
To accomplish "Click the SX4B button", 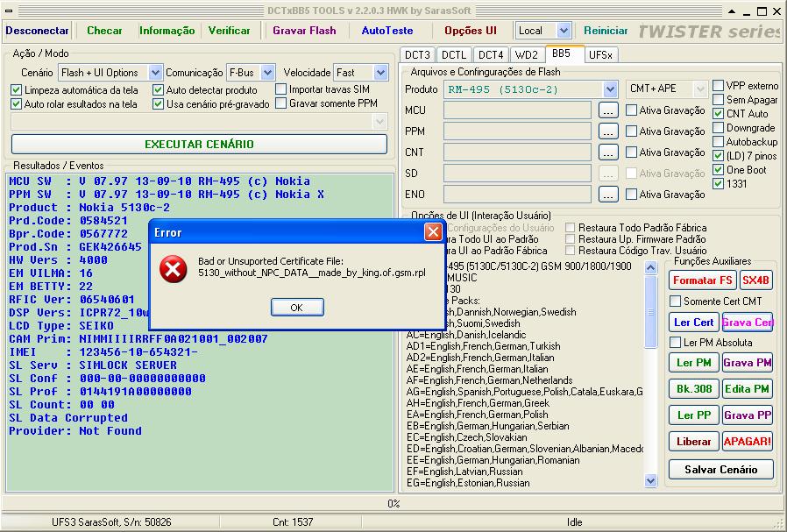I will point(755,280).
